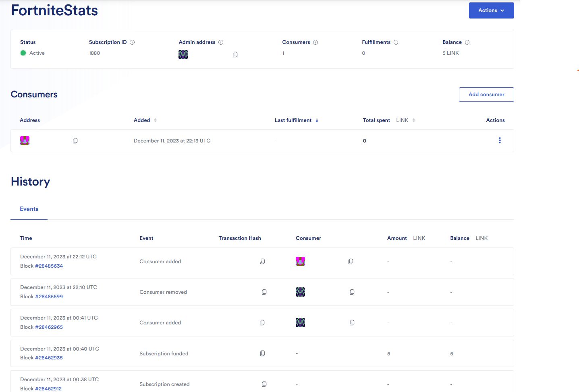The image size is (579, 392).
Task: Open block #28485634 link
Action: point(49,266)
